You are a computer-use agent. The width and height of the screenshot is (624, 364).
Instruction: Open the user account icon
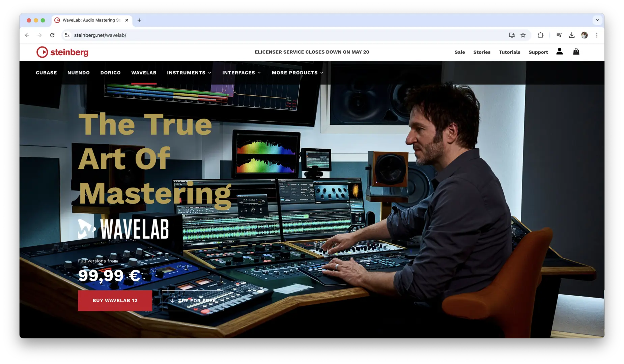click(559, 51)
